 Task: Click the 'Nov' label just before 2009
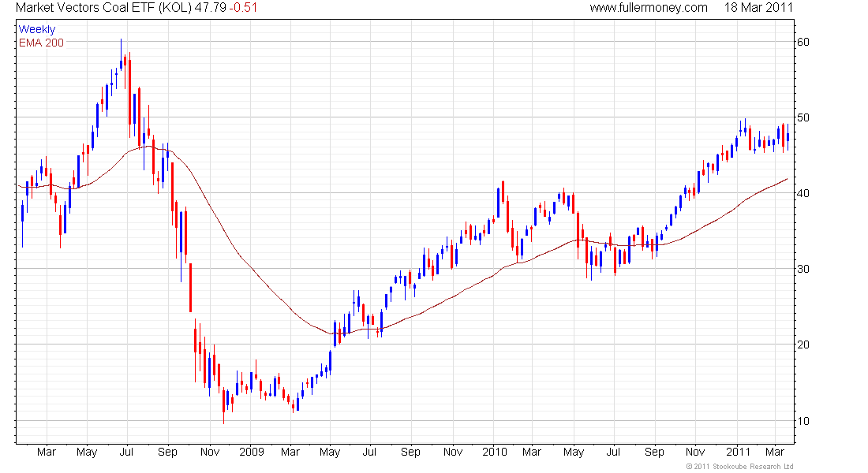pos(210,452)
